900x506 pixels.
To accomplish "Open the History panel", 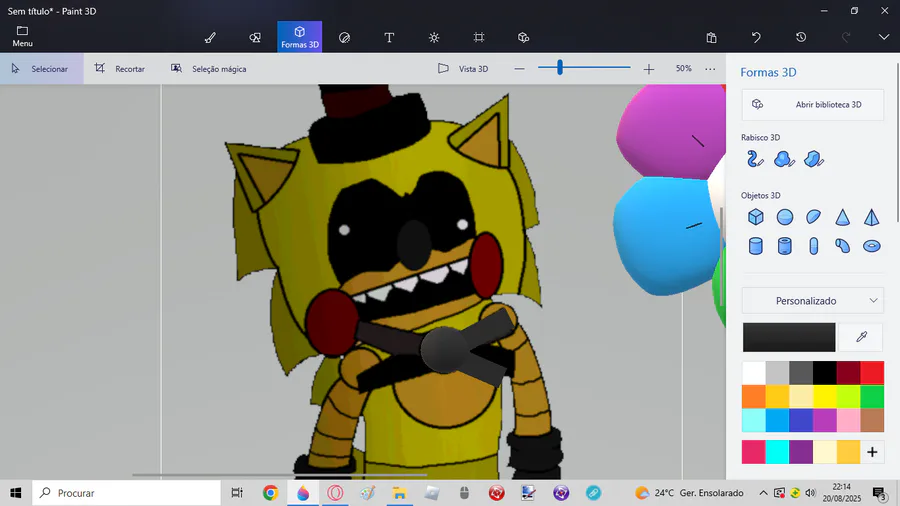I will coord(801,37).
